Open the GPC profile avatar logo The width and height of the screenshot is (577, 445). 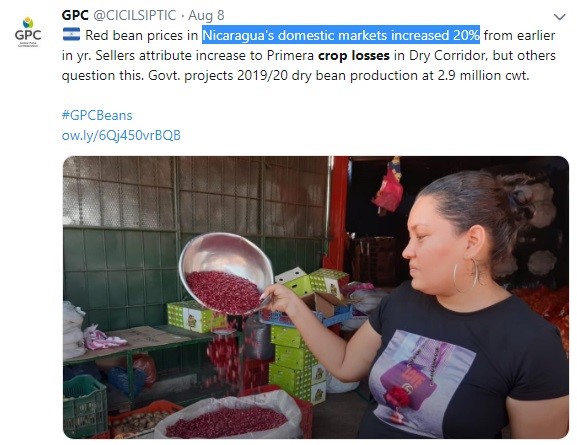(28, 32)
